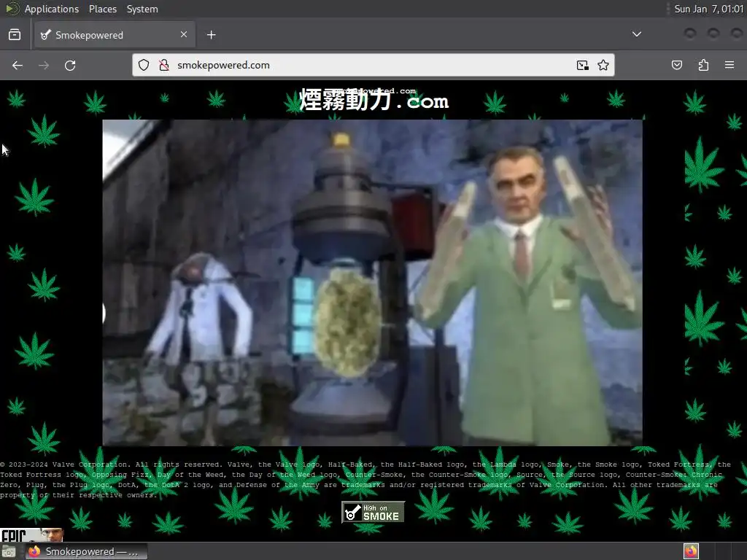Open the Applications menu
The height and width of the screenshot is (560, 747).
[52, 9]
